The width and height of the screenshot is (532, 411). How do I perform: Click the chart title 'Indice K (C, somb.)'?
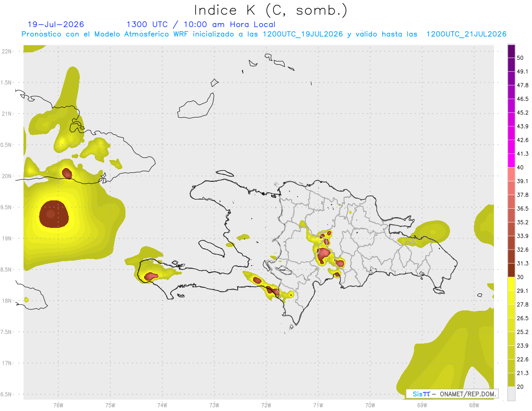(270, 10)
